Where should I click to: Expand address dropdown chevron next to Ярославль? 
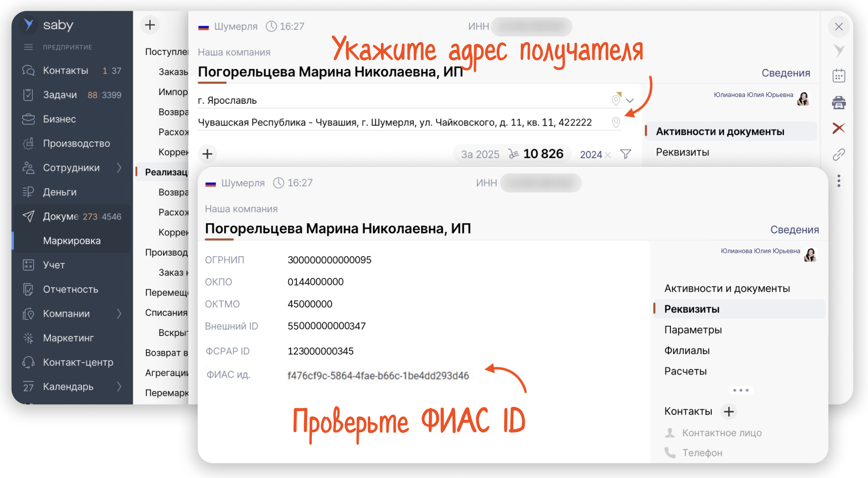pos(630,100)
